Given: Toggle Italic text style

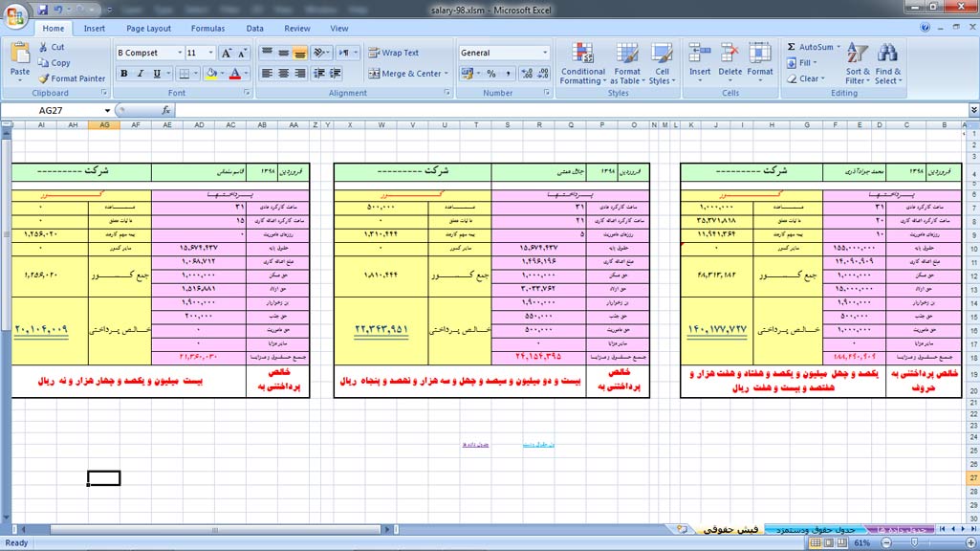Looking at the screenshot, I should coord(141,74).
